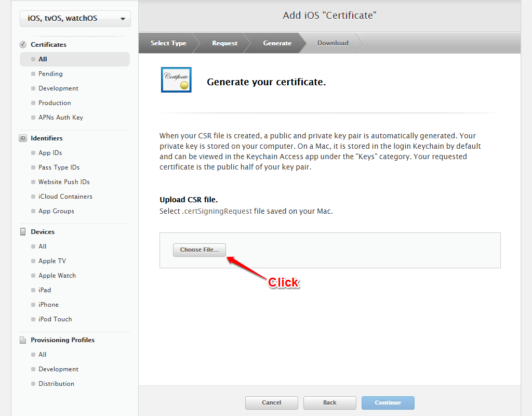
Task: Open iPod Touch devices
Action: tap(55, 320)
